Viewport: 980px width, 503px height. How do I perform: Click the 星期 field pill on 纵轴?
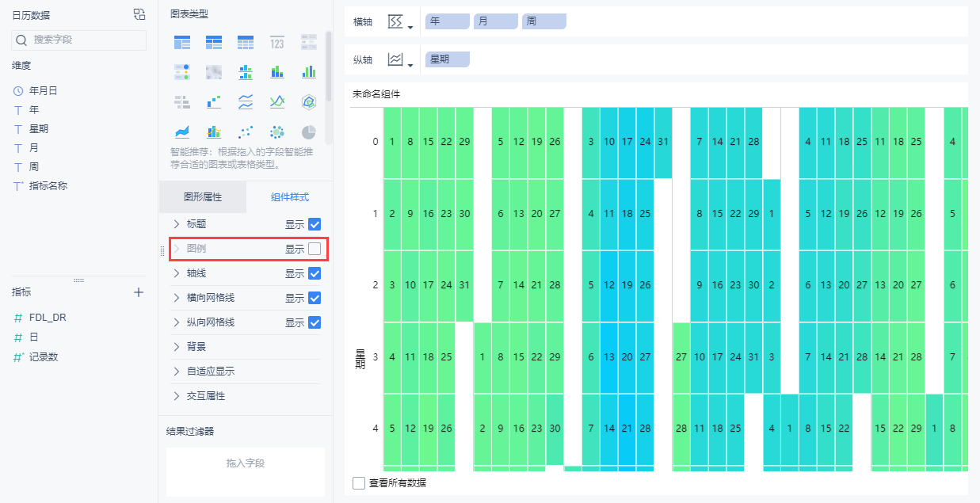point(448,59)
